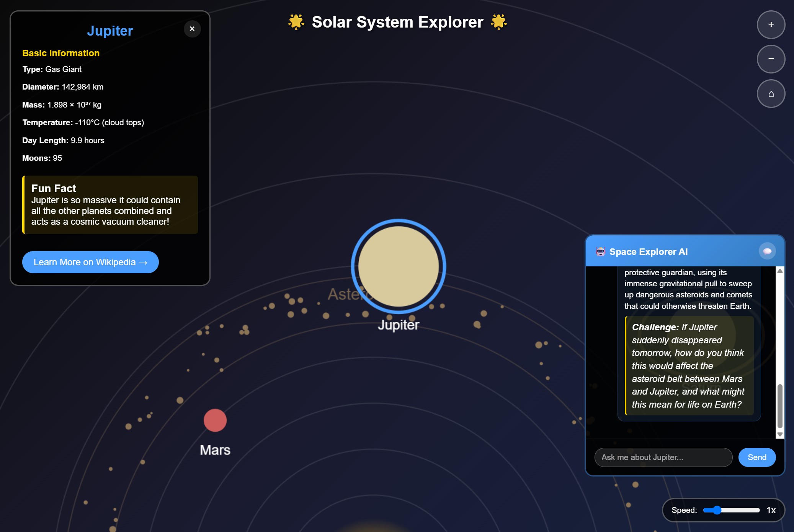
Task: Click the sun emoji left of title
Action: tap(296, 22)
